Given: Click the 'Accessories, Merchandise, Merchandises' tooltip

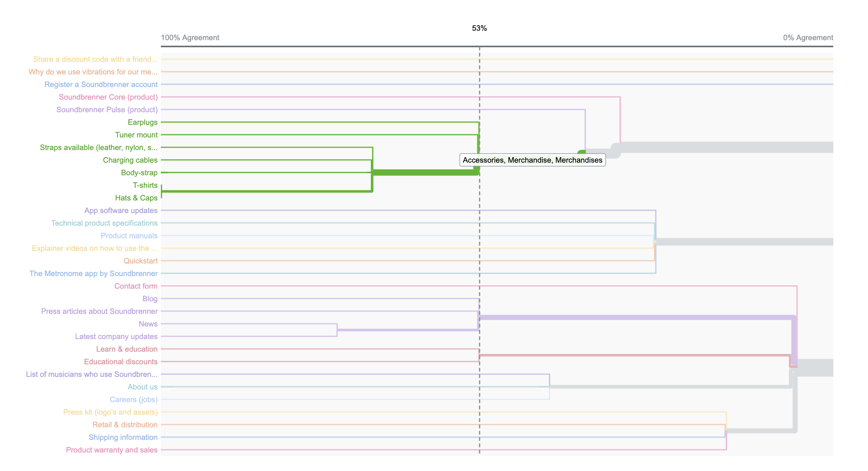Looking at the screenshot, I should tap(533, 160).
